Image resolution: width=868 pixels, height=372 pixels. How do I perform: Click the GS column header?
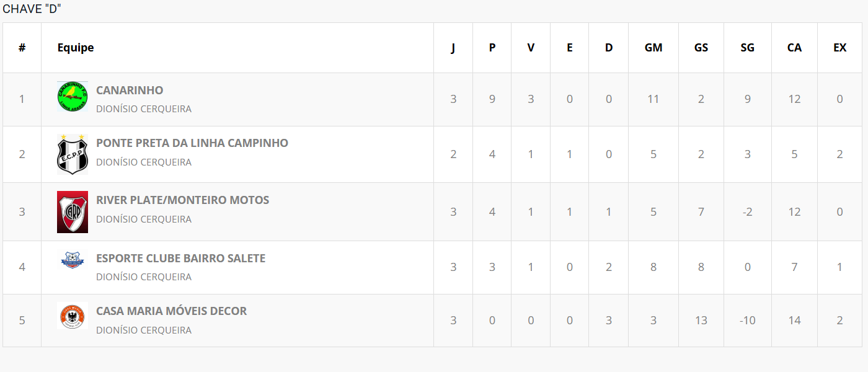pos(701,48)
